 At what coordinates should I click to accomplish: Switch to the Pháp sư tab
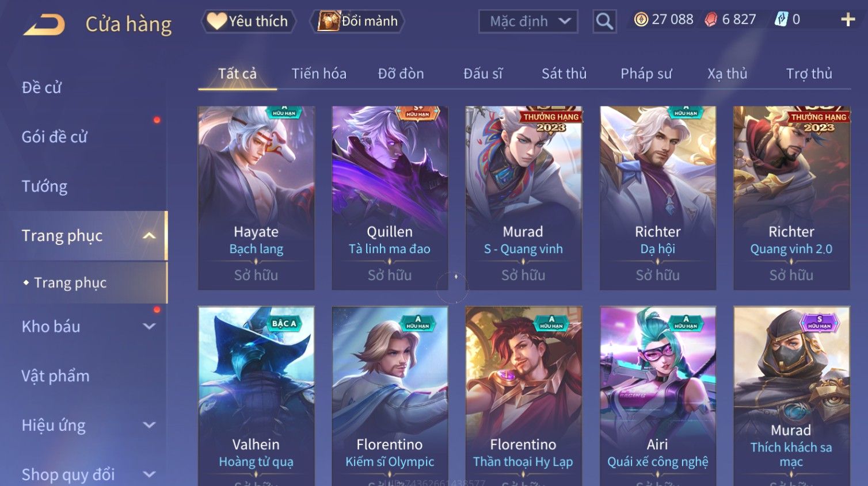coord(646,74)
